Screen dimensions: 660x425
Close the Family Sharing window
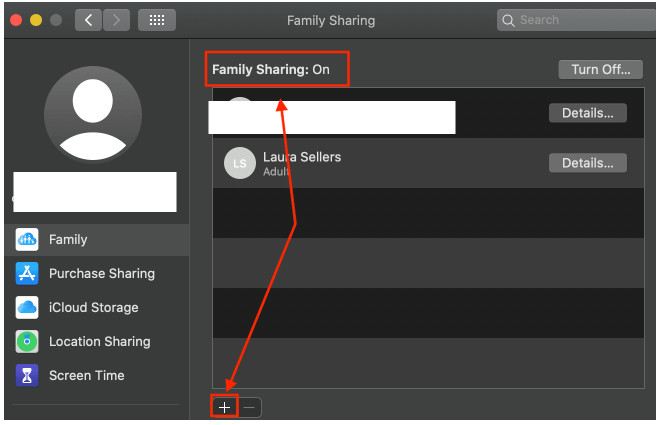(17, 20)
